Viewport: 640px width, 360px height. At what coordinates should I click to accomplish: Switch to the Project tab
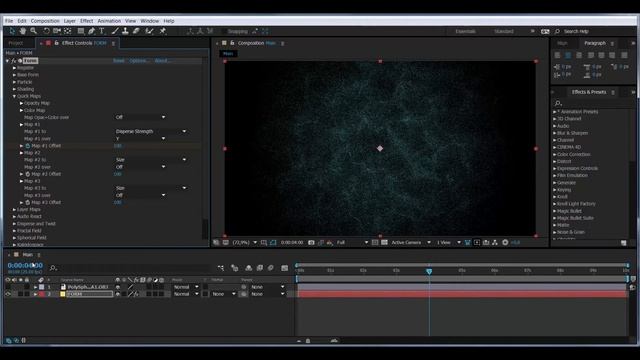click(16, 43)
